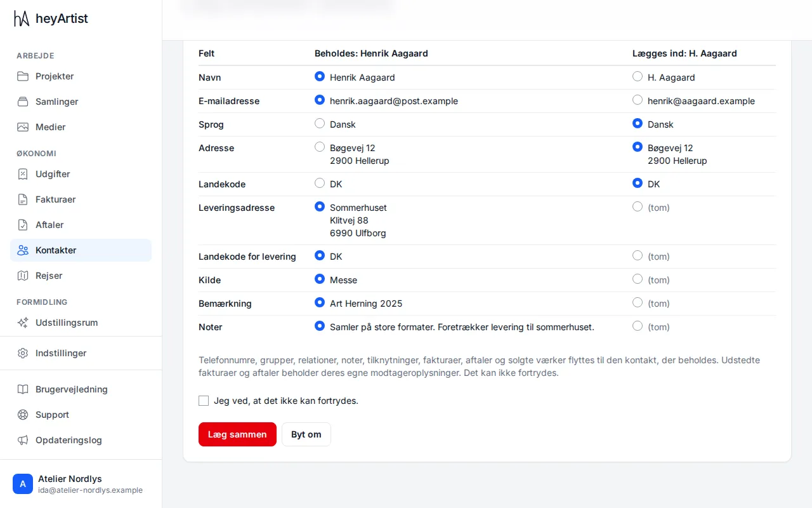Click the Læg sammen button

(x=237, y=434)
